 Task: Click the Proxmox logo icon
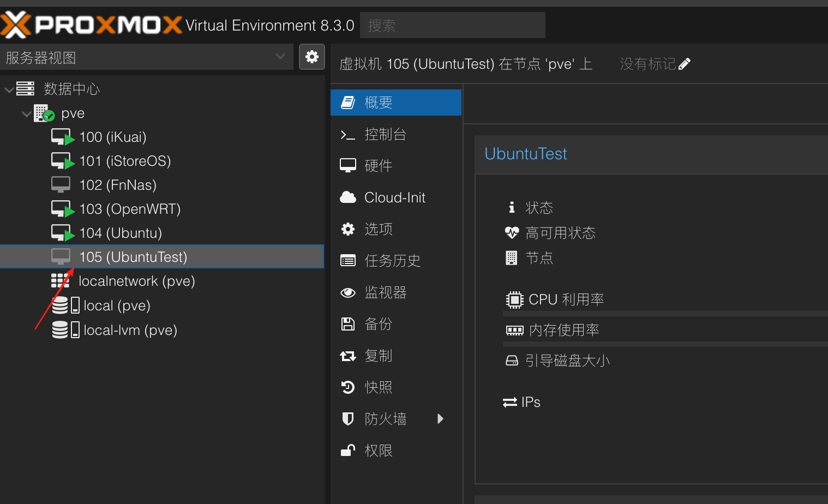pos(15,25)
